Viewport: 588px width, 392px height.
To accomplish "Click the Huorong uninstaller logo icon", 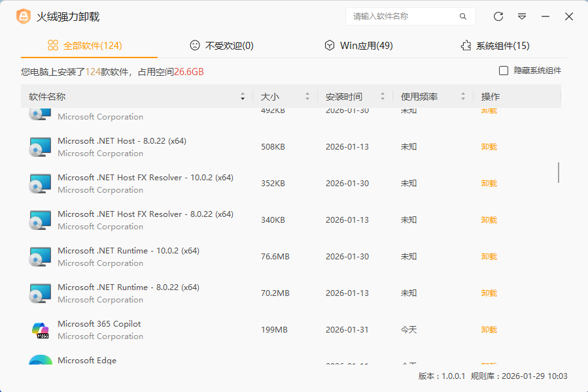I will (x=24, y=16).
